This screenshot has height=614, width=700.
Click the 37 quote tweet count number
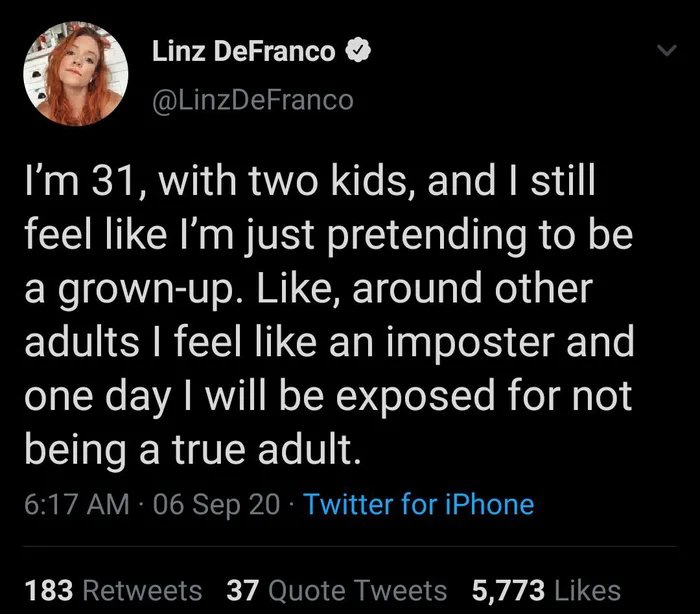tap(242, 590)
